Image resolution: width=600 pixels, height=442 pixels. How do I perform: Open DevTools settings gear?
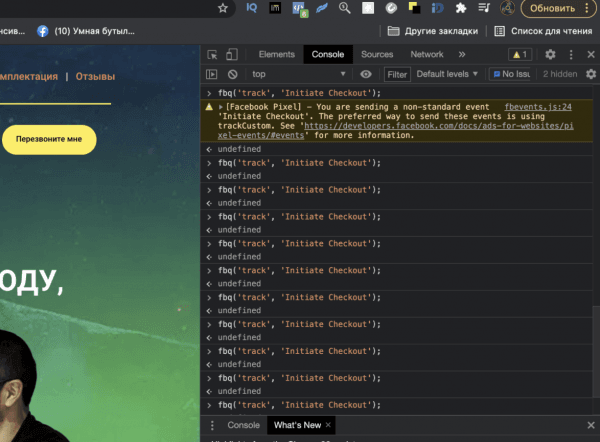[x=550, y=54]
